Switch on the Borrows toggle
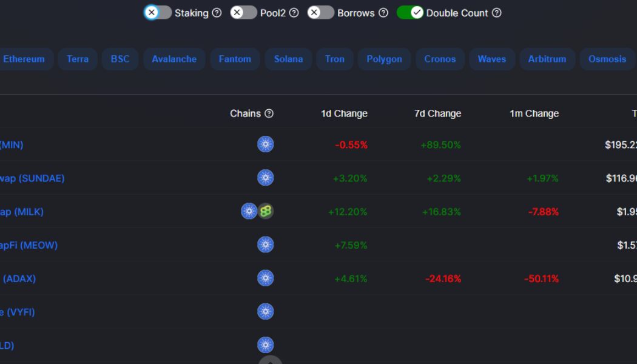 (321, 13)
